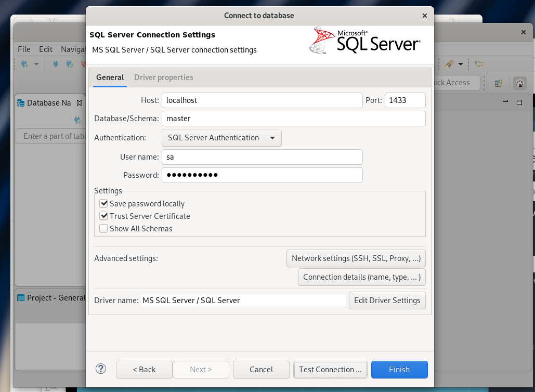Screen dimensions: 535x392
Task: Click the Project - General panel icon
Action: [21, 297]
